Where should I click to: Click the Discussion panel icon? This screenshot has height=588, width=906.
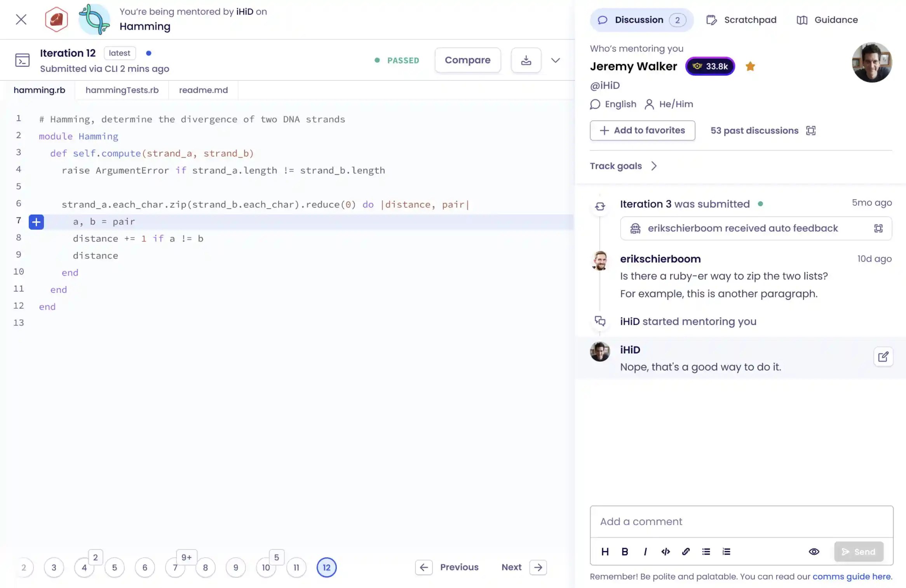(x=601, y=20)
